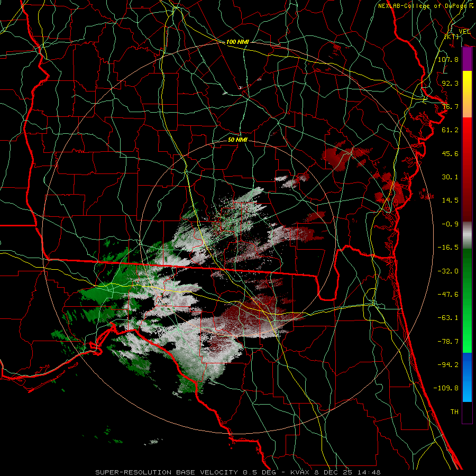Select the 107.8 value on velocity scale
Viewport: 476px width, 476px height.
pos(448,59)
